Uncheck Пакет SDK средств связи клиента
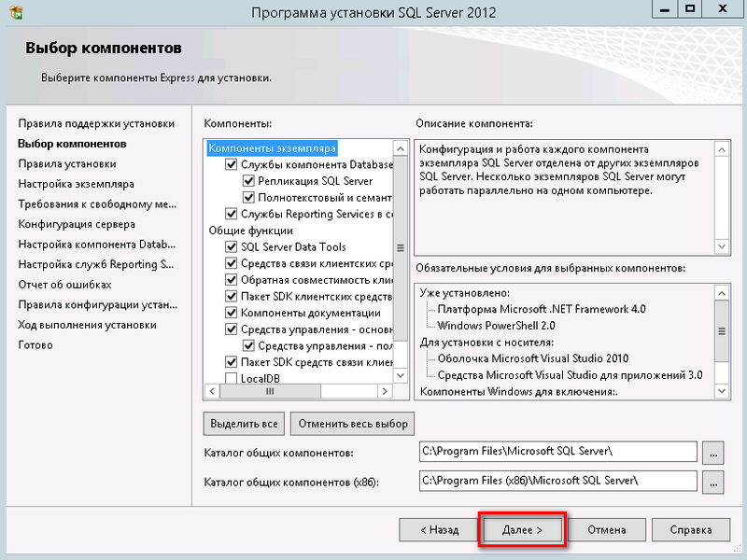Screen dimensions: 747x560 (x=231, y=362)
